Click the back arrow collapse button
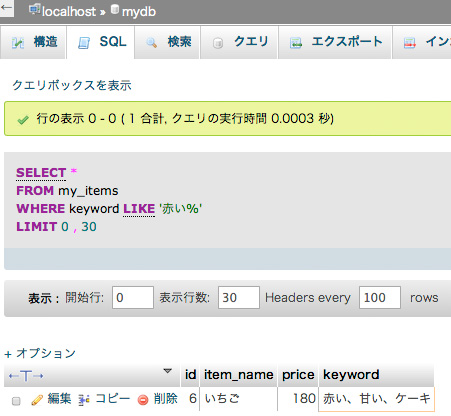 coord(6,8)
